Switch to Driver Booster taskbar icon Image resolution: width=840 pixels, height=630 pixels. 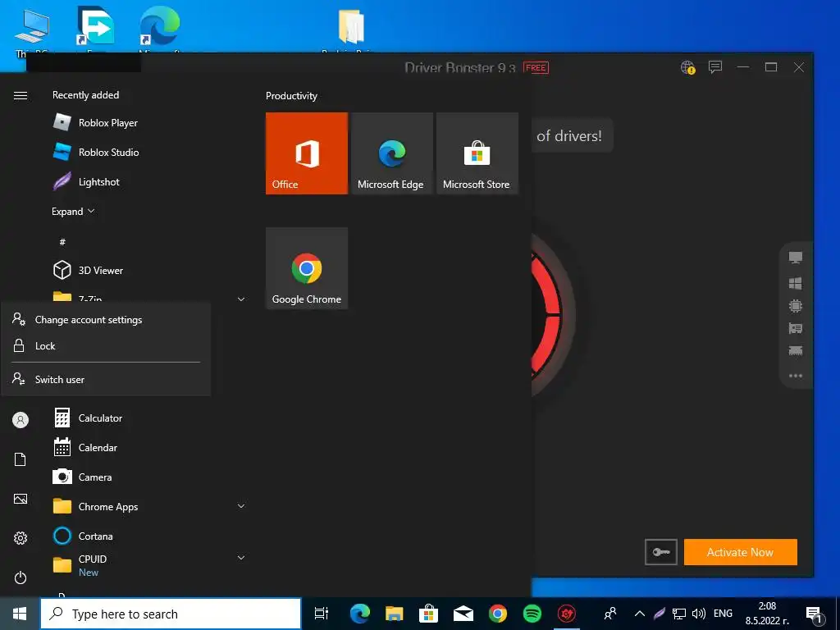click(x=567, y=614)
